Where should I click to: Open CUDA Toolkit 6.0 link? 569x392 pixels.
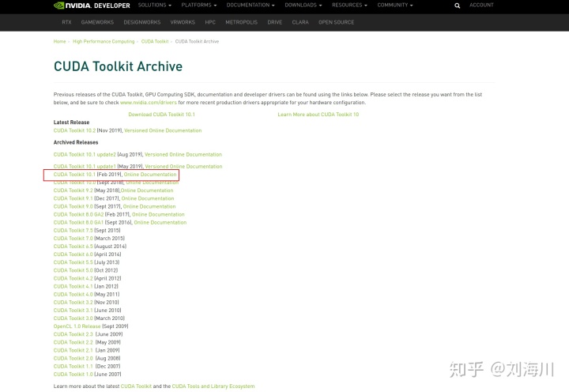[x=73, y=254]
